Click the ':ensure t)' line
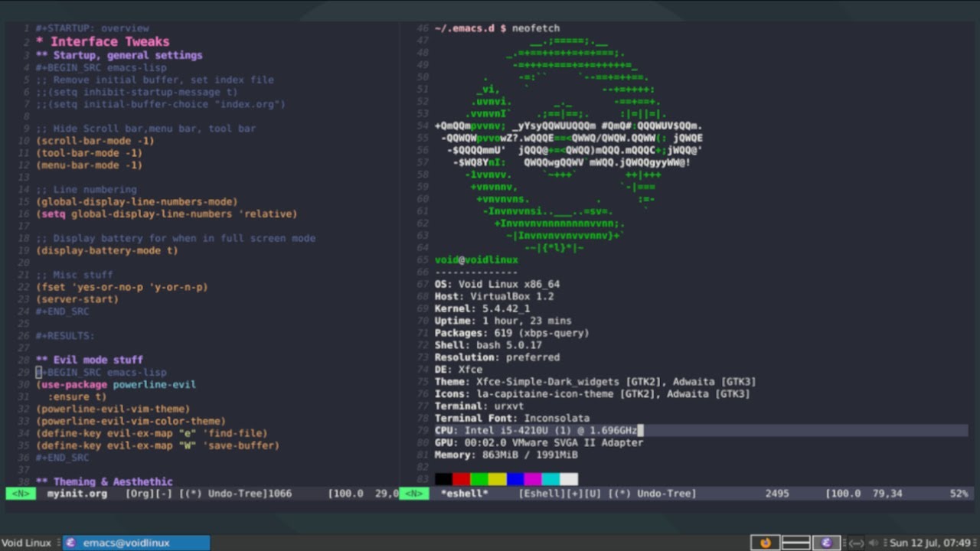This screenshot has height=551, width=980. click(x=77, y=396)
